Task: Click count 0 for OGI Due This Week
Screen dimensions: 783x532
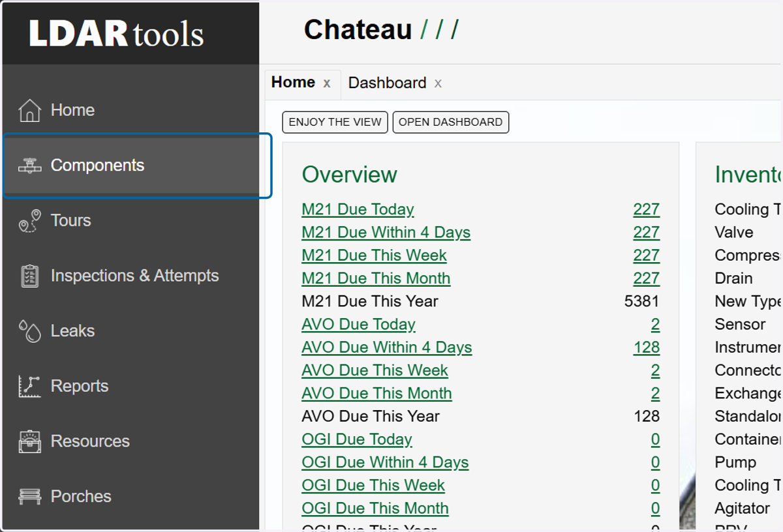Action: pyautogui.click(x=655, y=485)
